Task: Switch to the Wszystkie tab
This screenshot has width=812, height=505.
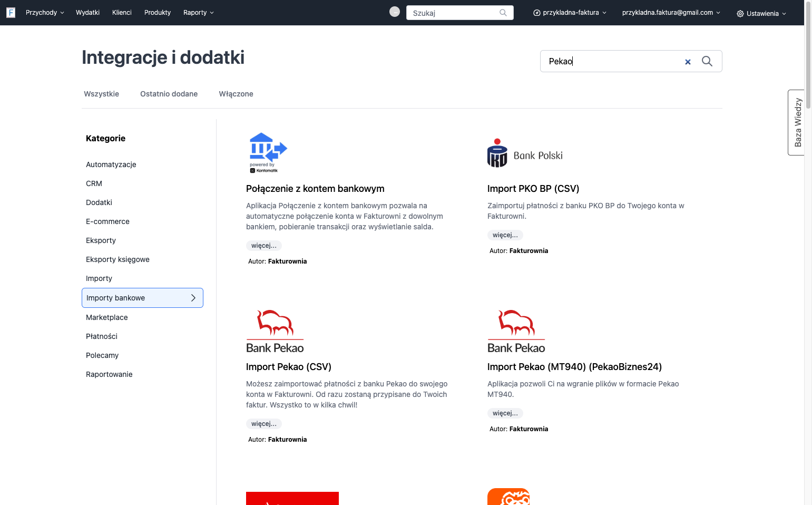Action: tap(101, 94)
